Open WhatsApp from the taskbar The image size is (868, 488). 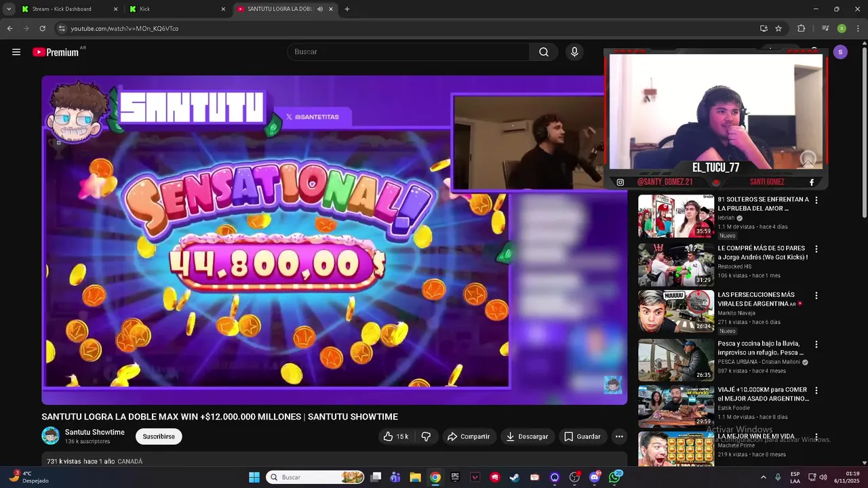click(615, 477)
